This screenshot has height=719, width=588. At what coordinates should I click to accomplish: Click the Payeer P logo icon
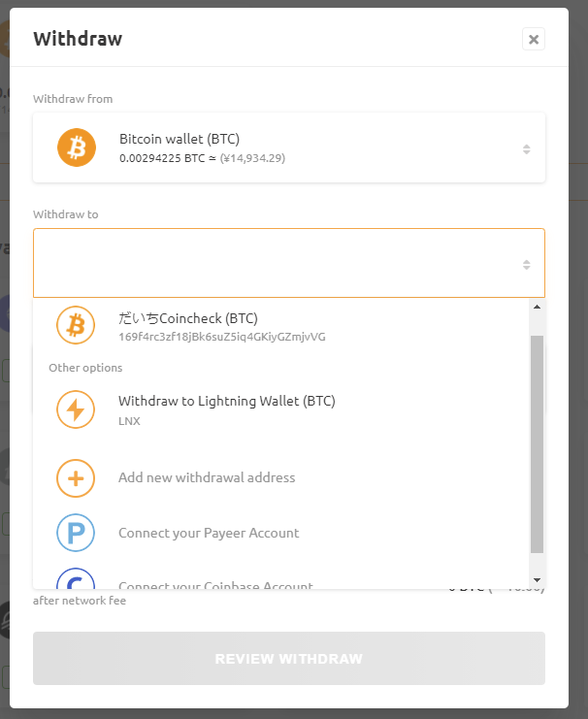point(76,533)
